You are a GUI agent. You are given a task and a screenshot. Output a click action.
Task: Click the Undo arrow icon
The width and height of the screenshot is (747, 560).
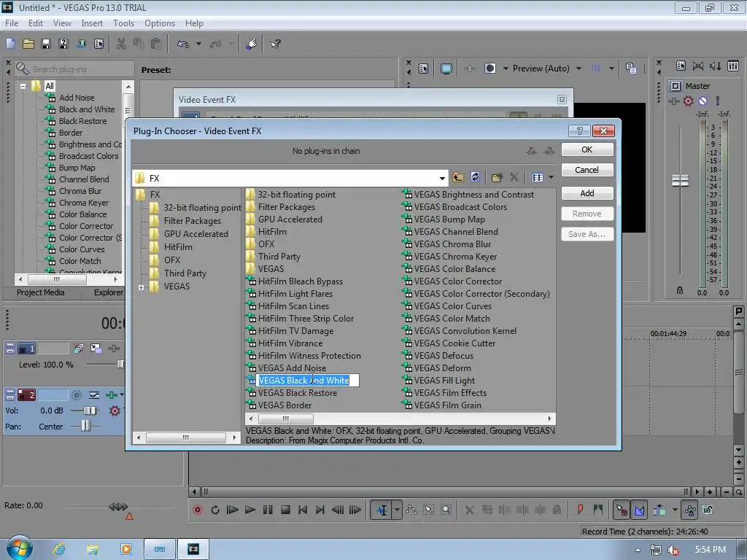click(x=183, y=44)
